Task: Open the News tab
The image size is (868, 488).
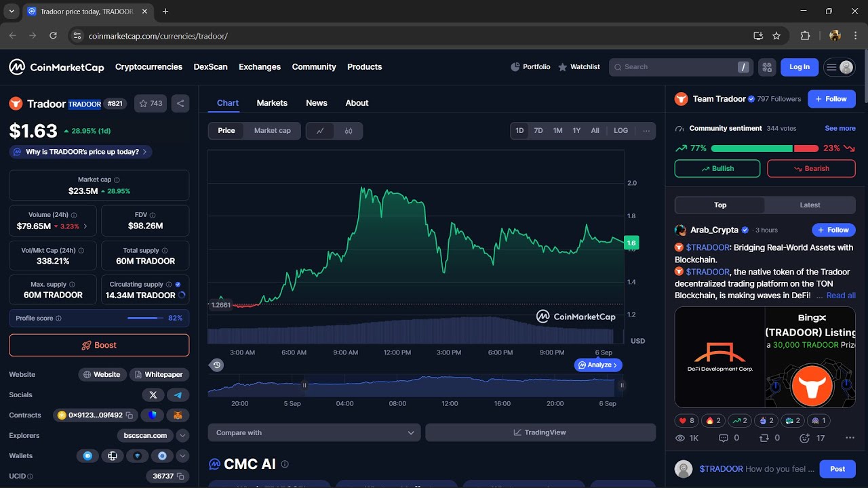Action: coord(317,103)
